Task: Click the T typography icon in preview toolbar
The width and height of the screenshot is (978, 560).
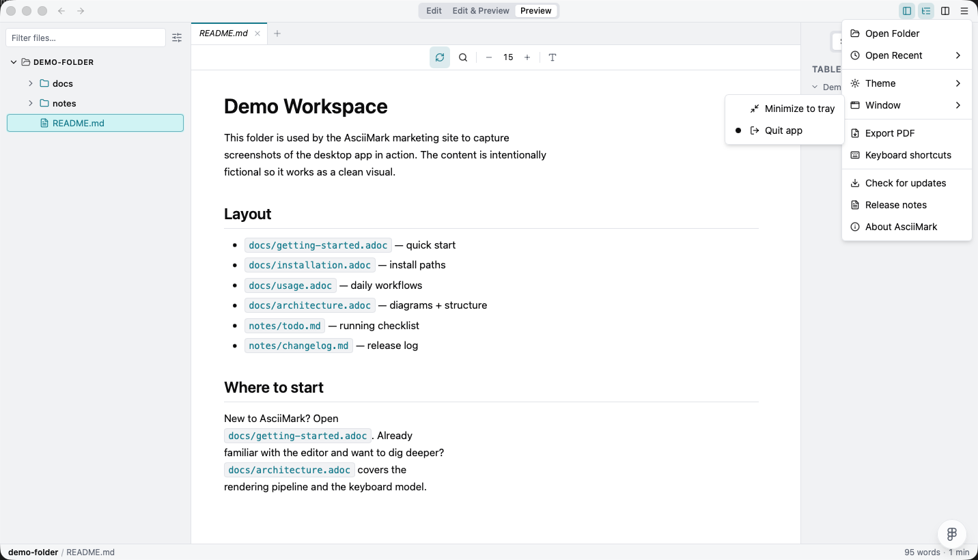Action: pyautogui.click(x=553, y=57)
